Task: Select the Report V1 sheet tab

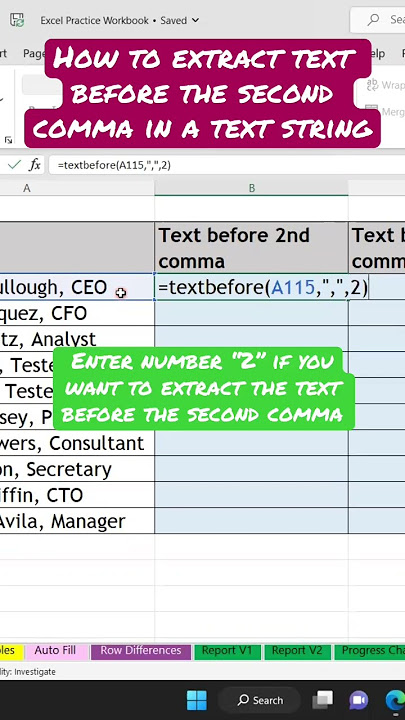Action: [227, 651]
